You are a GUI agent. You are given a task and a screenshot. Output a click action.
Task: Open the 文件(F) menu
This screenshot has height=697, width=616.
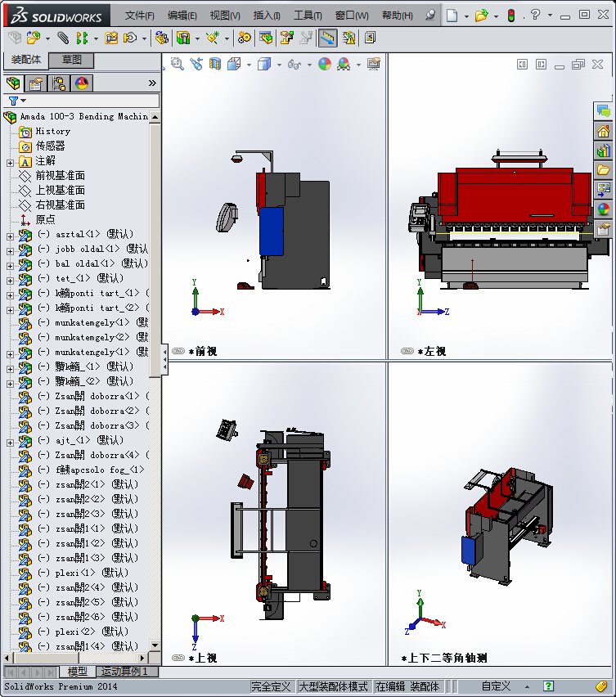pyautogui.click(x=139, y=16)
